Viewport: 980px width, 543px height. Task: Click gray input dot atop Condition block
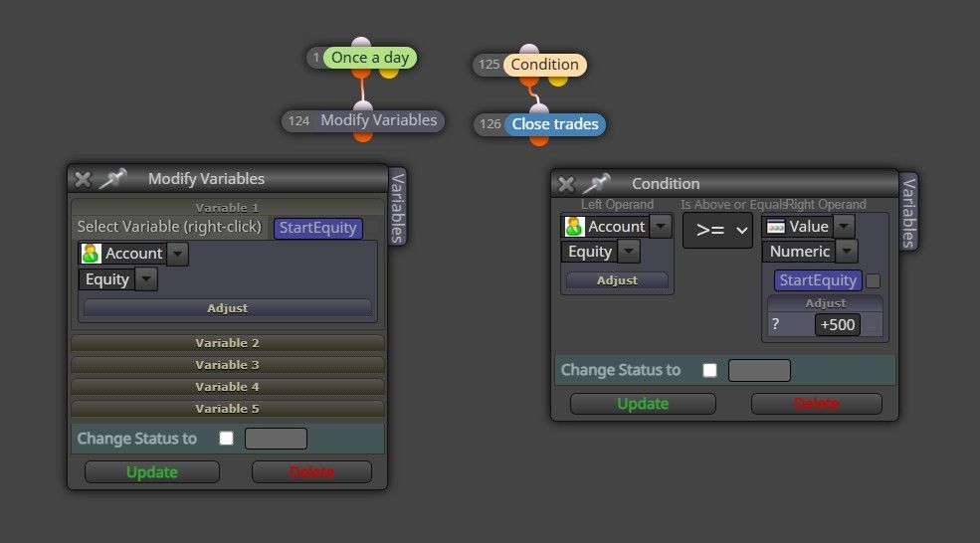[x=529, y=50]
